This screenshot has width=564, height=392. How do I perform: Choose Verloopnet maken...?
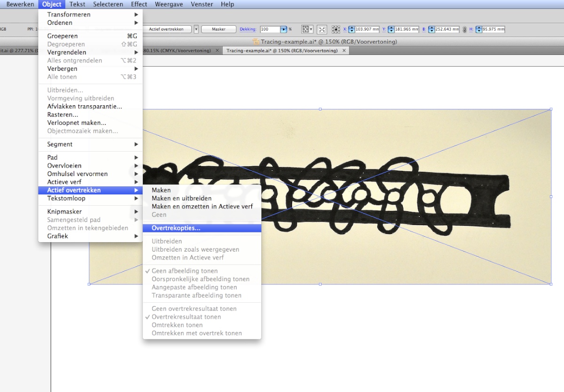pyautogui.click(x=90, y=123)
